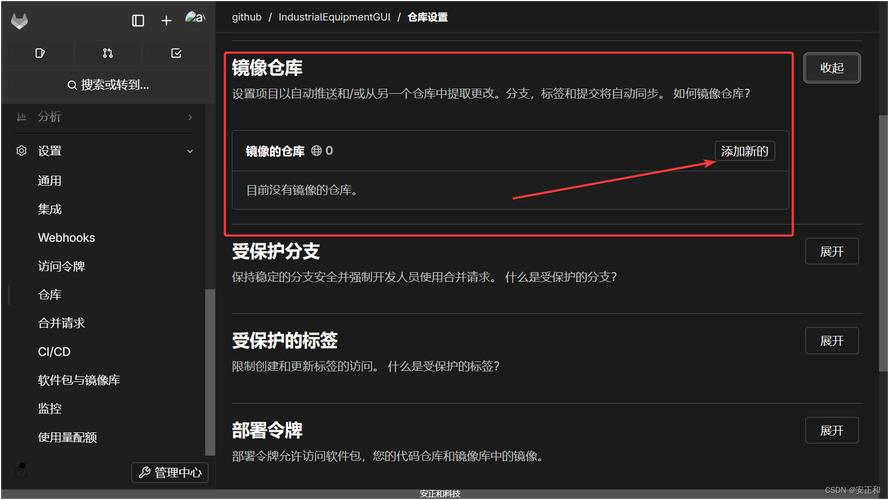
Task: Open the GitLab logo home link
Action: 20,21
